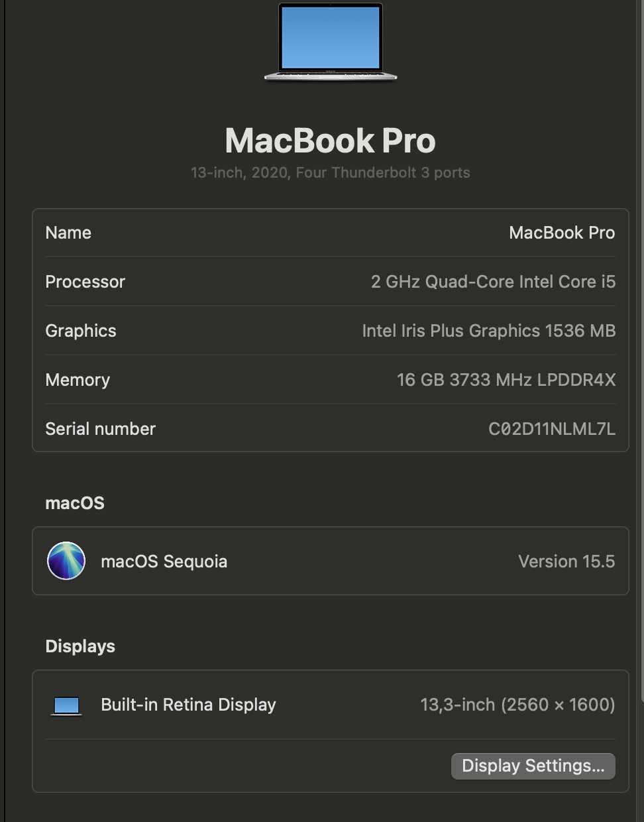Click 'Version 15.5' text
Screen dimensions: 644x822
coord(566,561)
